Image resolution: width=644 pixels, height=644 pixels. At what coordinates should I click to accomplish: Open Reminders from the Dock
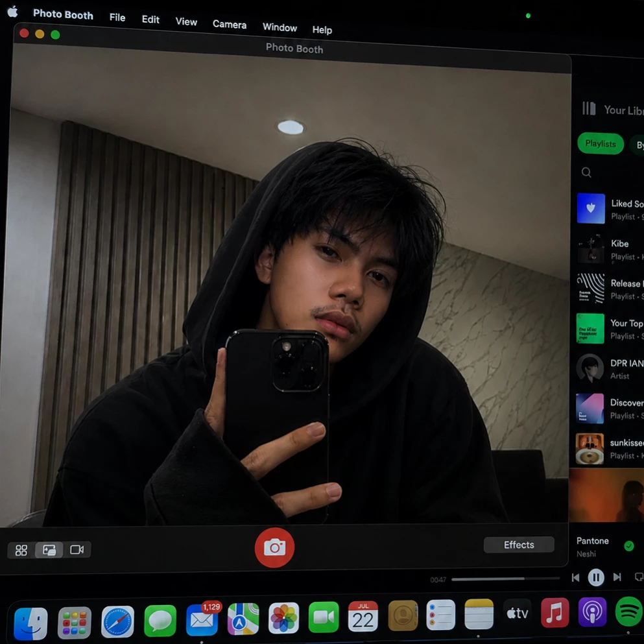441,615
